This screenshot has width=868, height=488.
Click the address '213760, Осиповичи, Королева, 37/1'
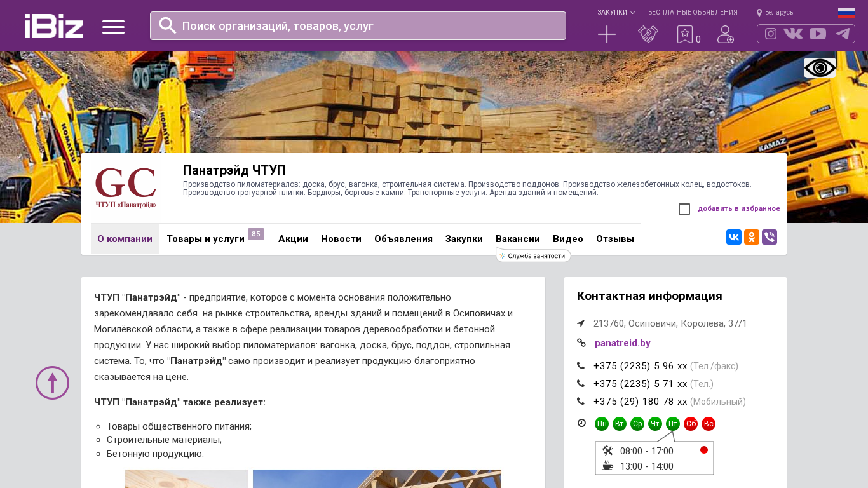(670, 323)
